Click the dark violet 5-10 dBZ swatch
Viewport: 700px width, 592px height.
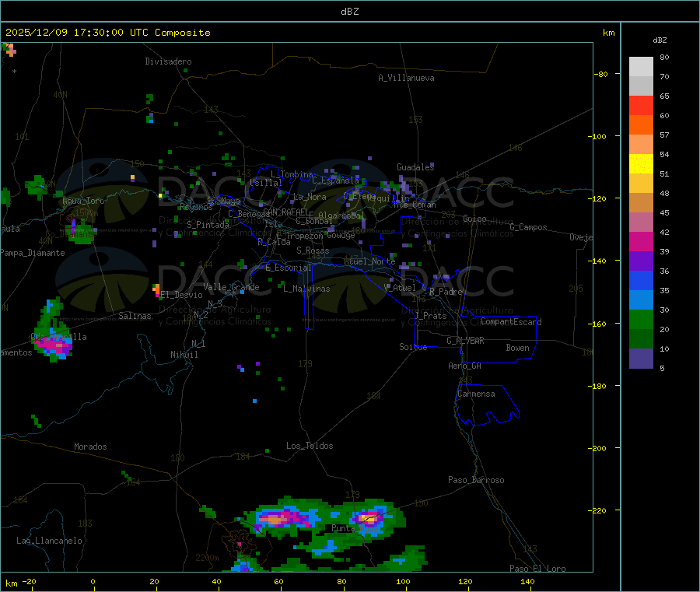[x=641, y=359]
